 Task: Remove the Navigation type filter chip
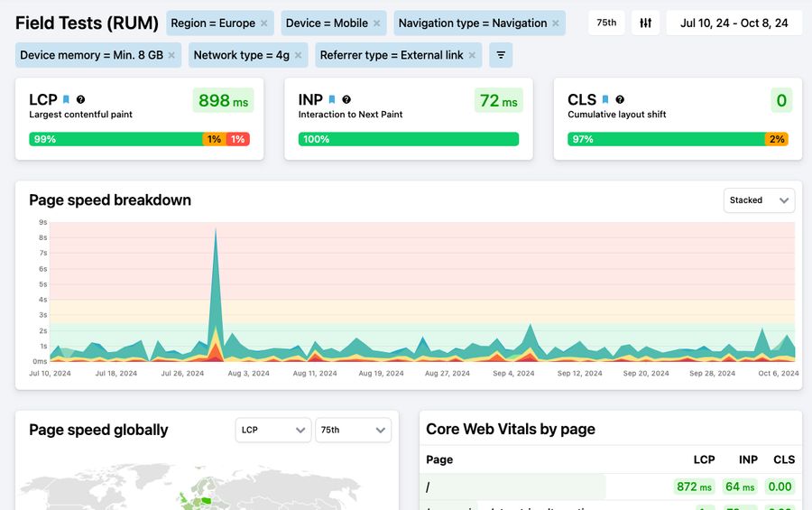[x=556, y=23]
